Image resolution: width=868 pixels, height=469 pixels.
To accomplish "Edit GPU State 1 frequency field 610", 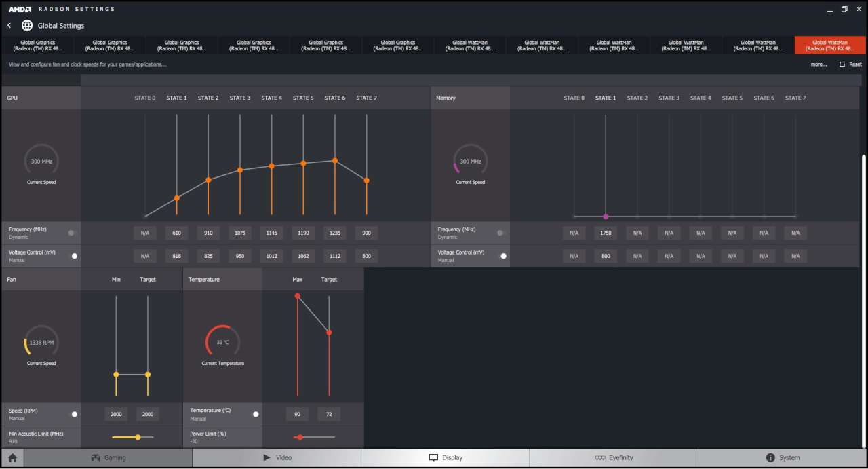I will [x=177, y=233].
